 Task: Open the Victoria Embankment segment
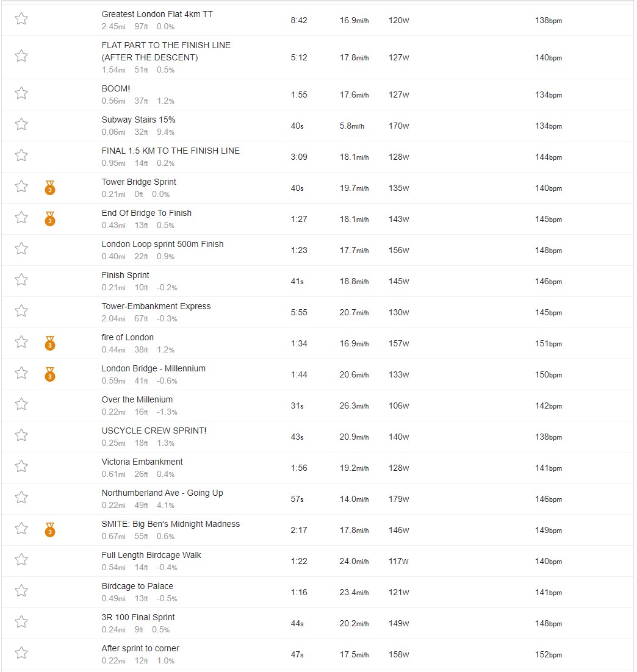click(142, 462)
